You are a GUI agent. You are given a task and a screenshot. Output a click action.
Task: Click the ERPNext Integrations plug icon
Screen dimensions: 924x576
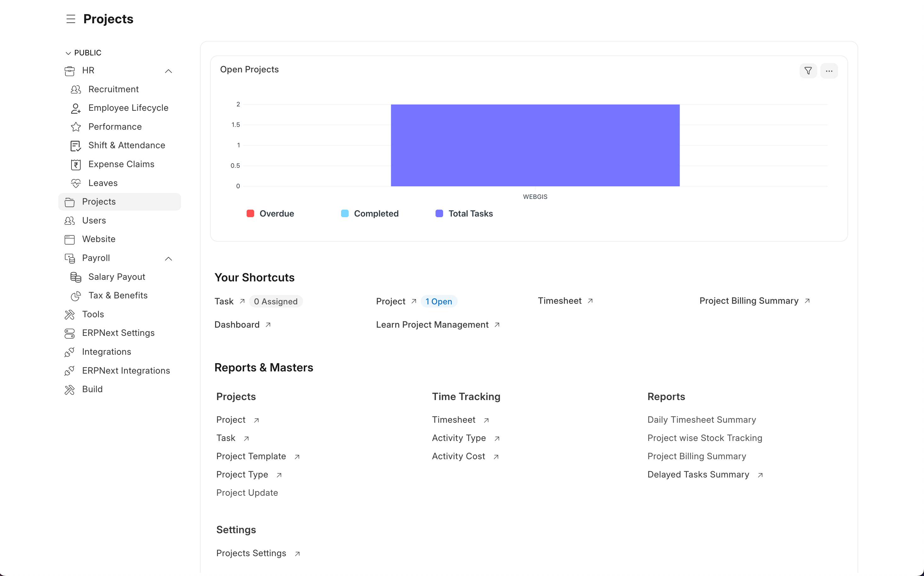70,371
